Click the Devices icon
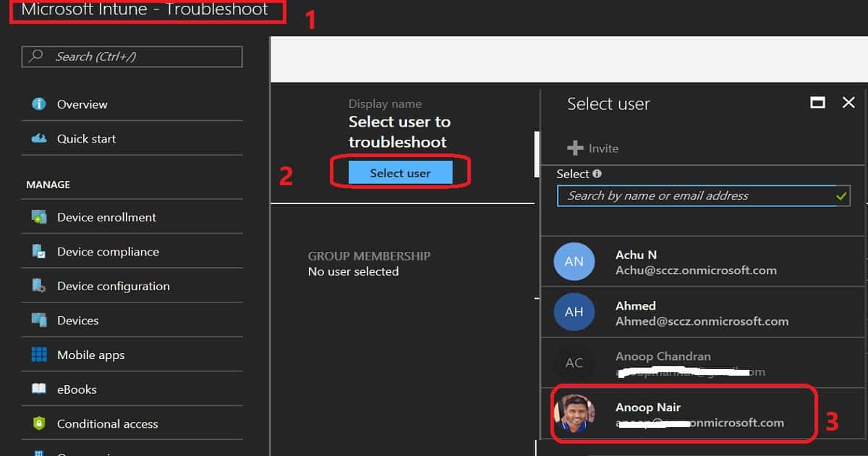868x456 pixels. tap(39, 321)
